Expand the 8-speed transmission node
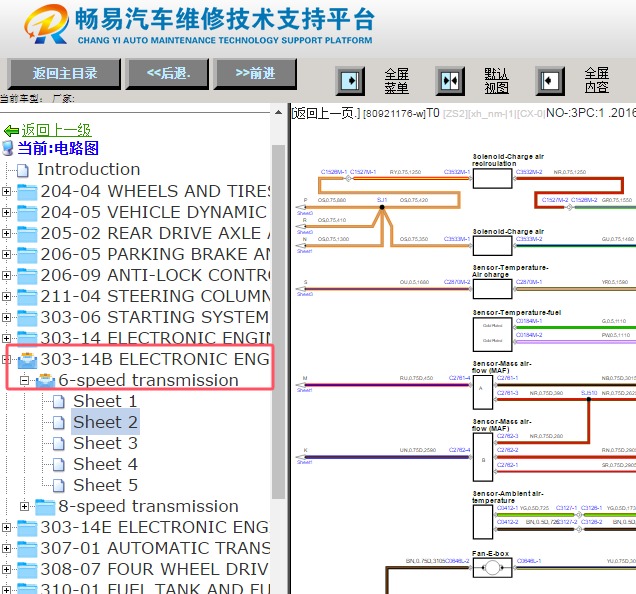This screenshot has height=594, width=636. coord(24,506)
